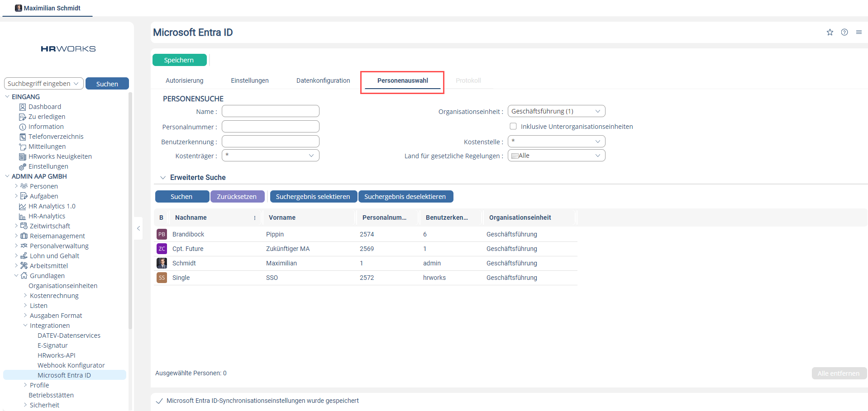Screen dimensions: 868x411
Task: Expand the Profile tree node
Action: [25, 385]
